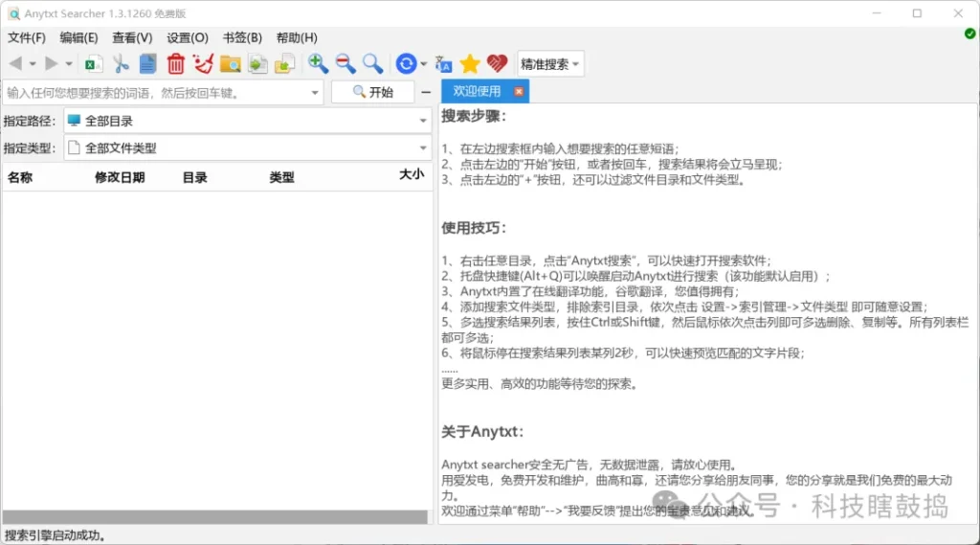Sort results by 目录 column
This screenshot has height=545, width=980.
[194, 178]
